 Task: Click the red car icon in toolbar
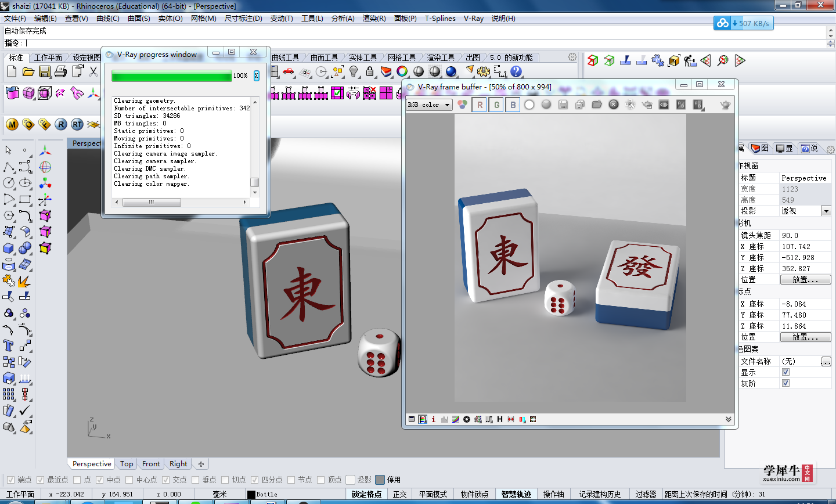(289, 71)
